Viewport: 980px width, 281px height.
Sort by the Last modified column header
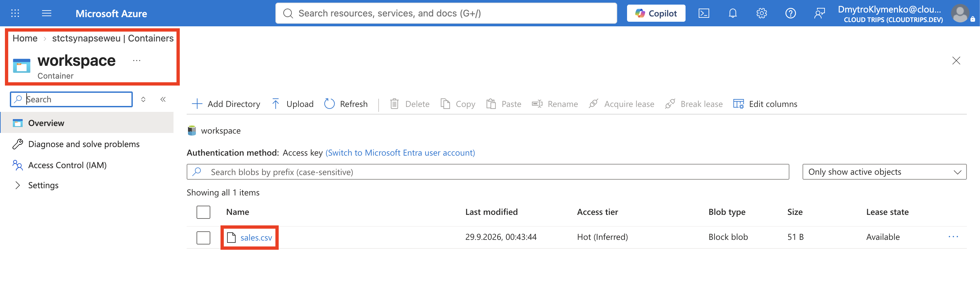point(491,212)
